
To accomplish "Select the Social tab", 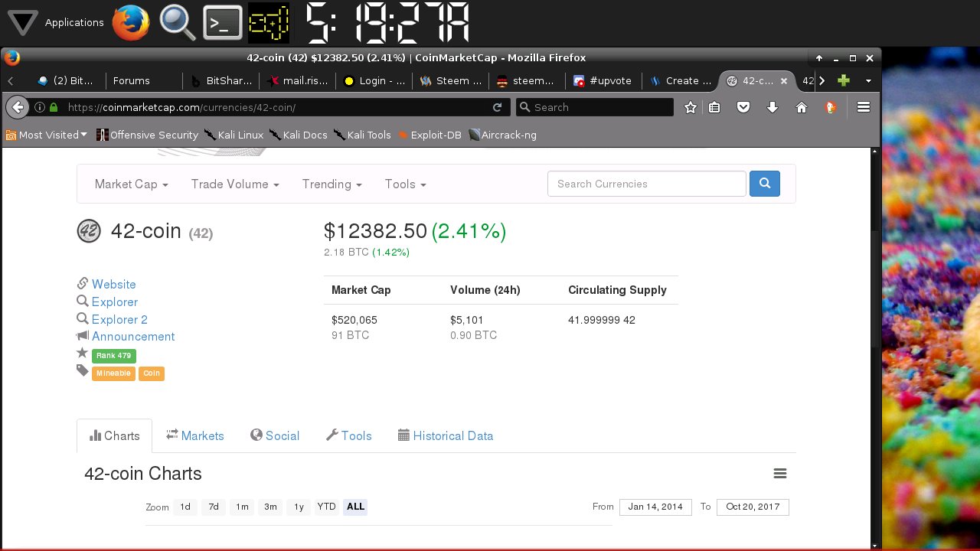I will coord(275,435).
